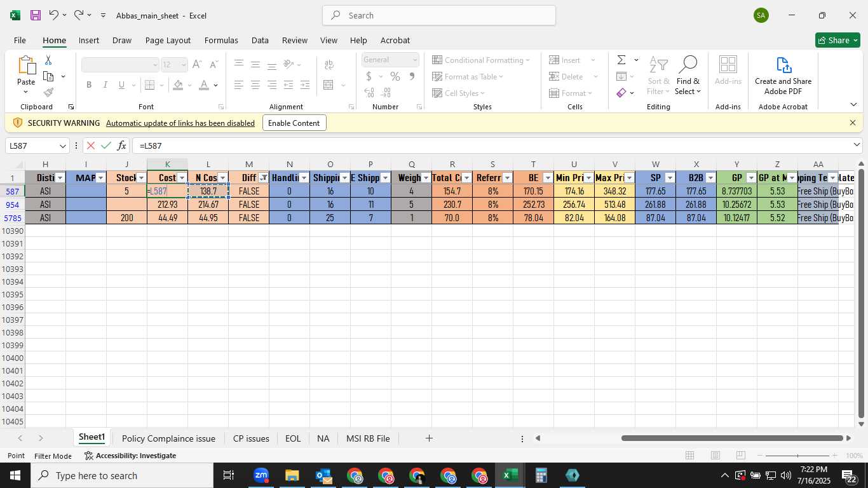This screenshot has height=488, width=868.
Task: Open the Font Color dropdown arrow
Action: pyautogui.click(x=216, y=85)
